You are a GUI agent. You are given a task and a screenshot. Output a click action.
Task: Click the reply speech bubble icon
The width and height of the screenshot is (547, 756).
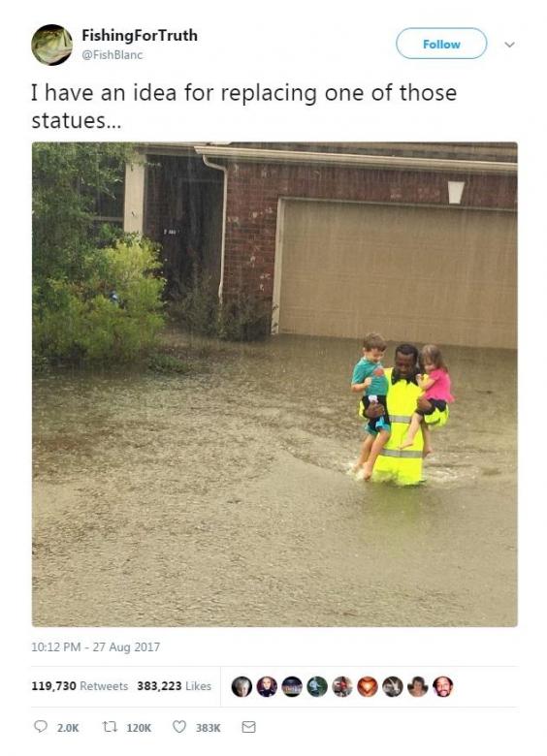[x=41, y=726]
